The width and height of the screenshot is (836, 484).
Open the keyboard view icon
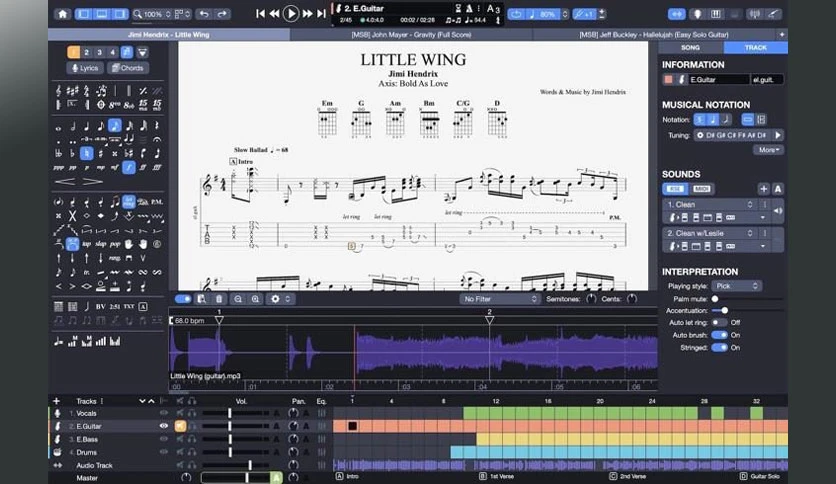716,14
